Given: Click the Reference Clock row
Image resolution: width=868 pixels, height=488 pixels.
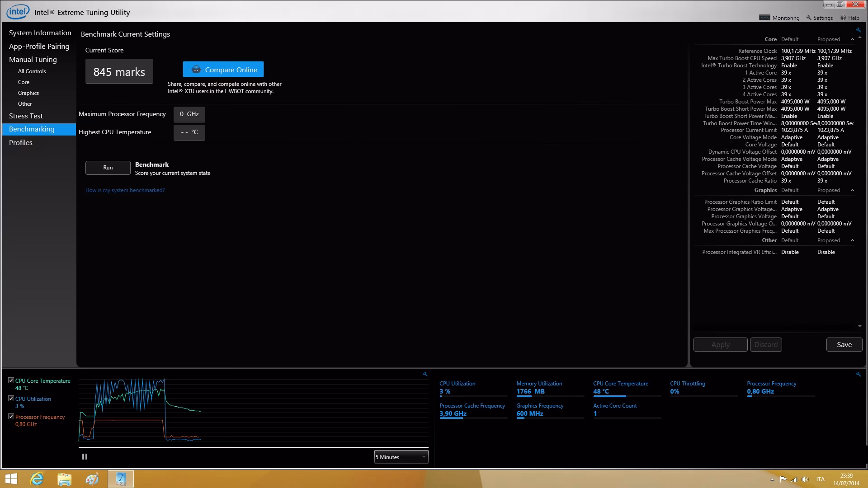Looking at the screenshot, I should pyautogui.click(x=776, y=51).
